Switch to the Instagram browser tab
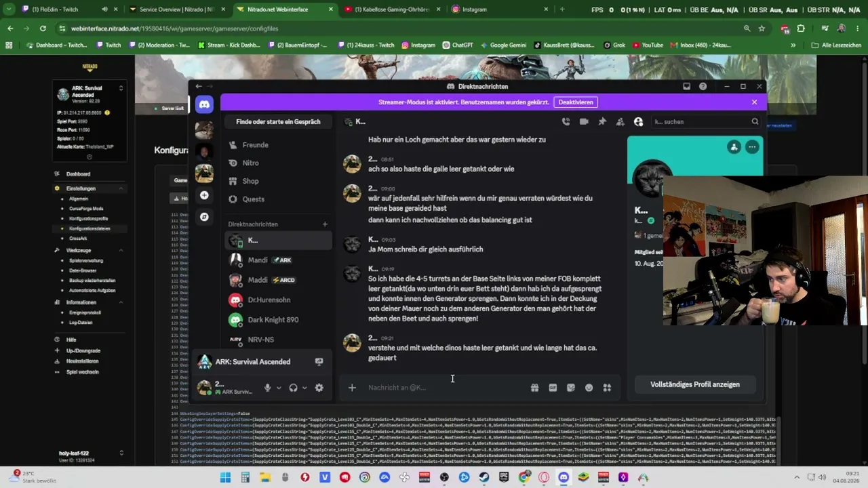Screen dimensions: 868x488 [x=498, y=9]
